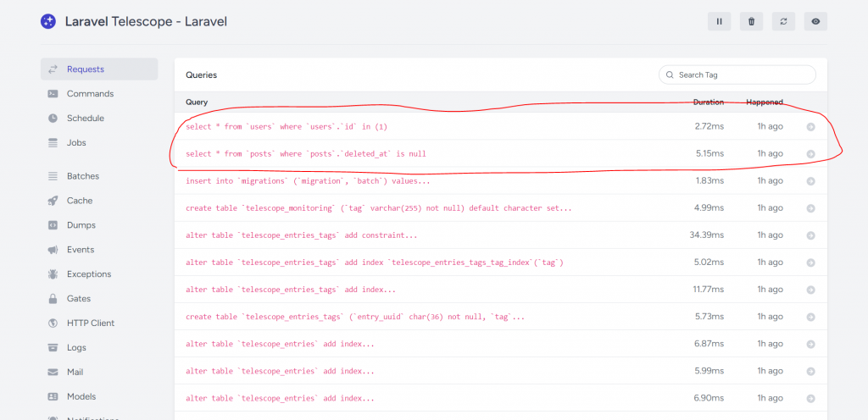Open Batches in the sidebar
This screenshot has height=420, width=868.
(99, 176)
